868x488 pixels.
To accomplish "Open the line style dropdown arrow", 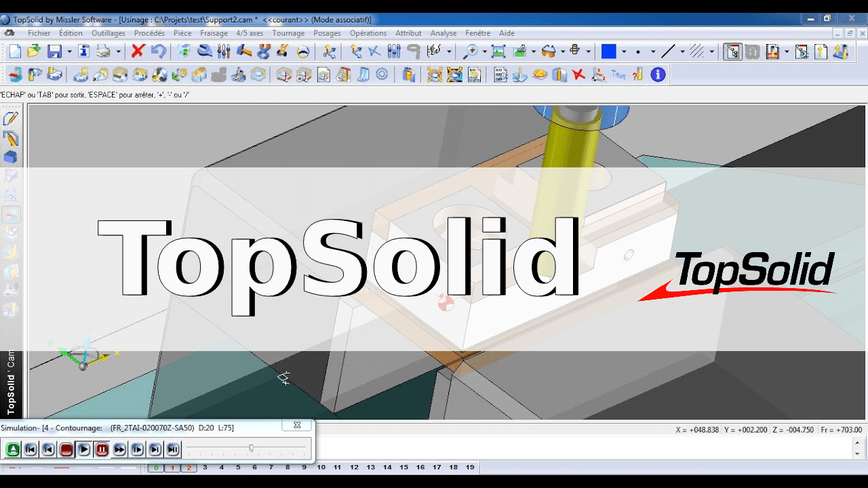I will pos(682,52).
